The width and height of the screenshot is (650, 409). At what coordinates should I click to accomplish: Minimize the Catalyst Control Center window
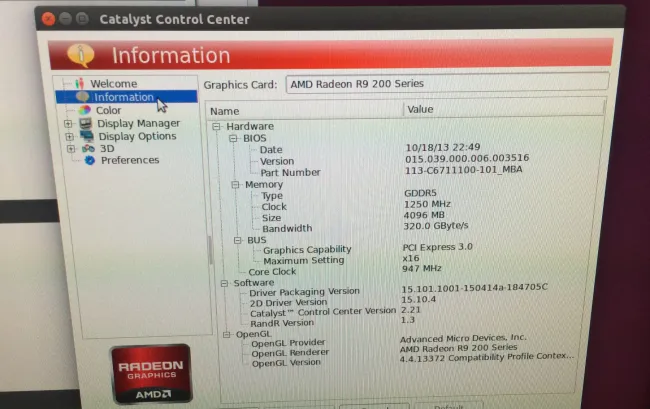click(x=65, y=19)
